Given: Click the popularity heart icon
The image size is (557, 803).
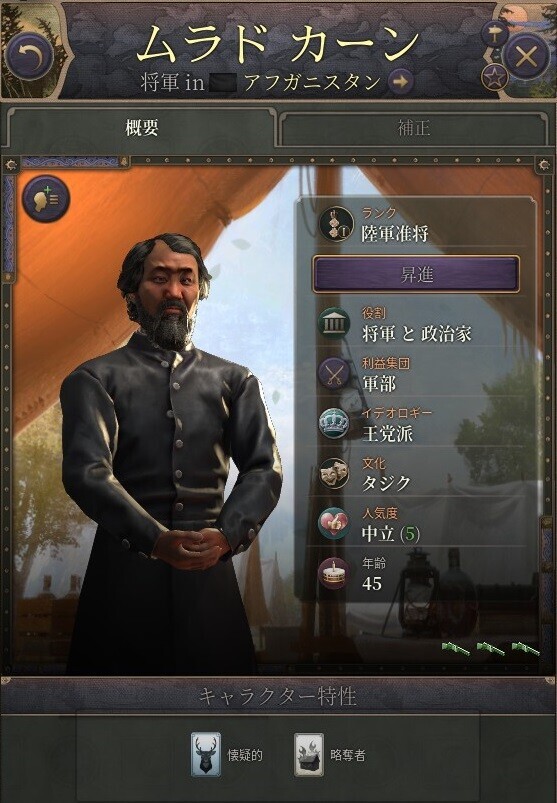Looking at the screenshot, I should [x=334, y=523].
